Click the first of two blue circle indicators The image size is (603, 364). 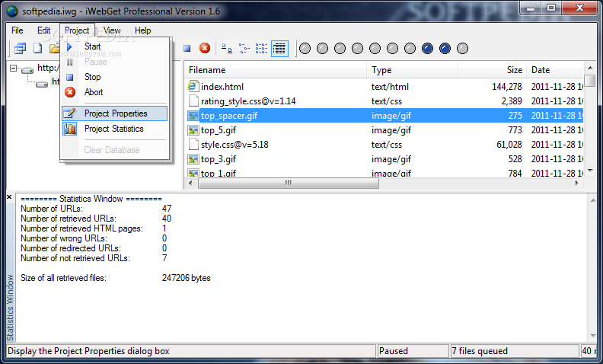[427, 49]
